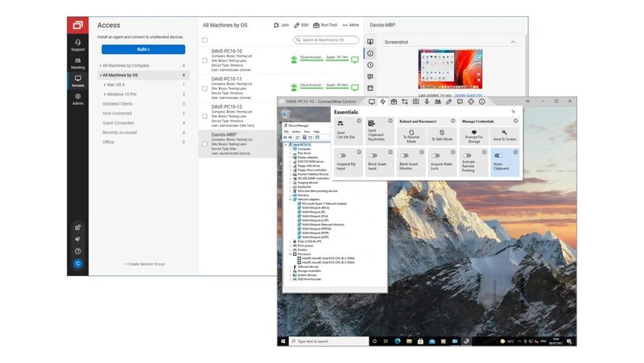Click the info circle on Share Clipboard tile
This screenshot has width=644, height=363.
515,152
